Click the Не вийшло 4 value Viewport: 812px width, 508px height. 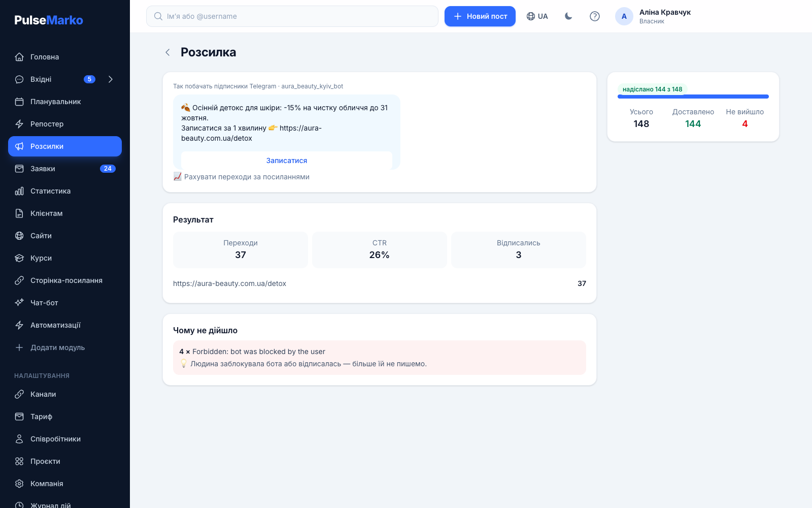745,124
